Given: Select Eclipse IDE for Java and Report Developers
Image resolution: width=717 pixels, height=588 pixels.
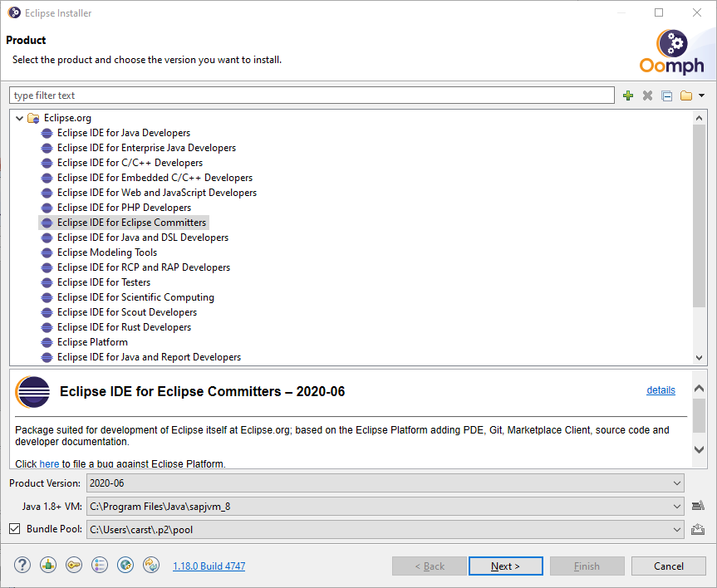Looking at the screenshot, I should 149,358.
